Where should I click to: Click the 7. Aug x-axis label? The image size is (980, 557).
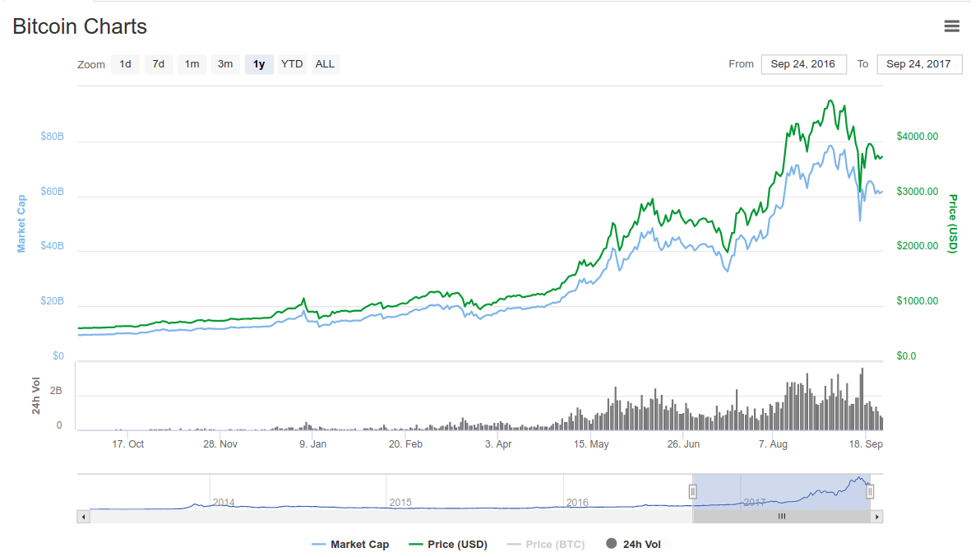coord(773,443)
